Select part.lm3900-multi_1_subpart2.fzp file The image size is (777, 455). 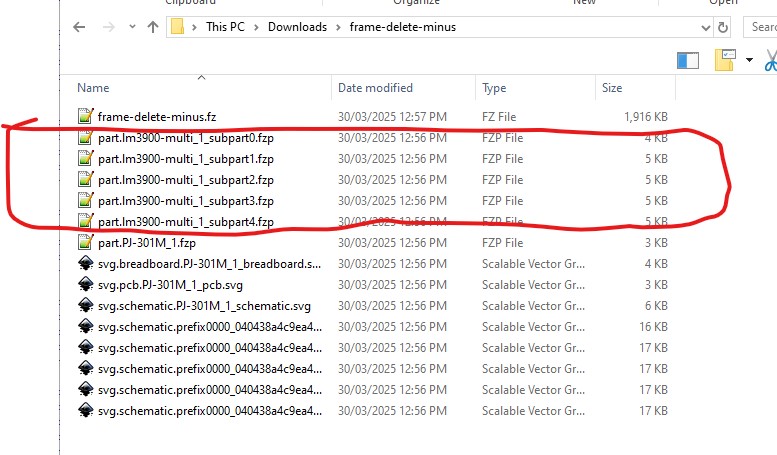pos(185,180)
